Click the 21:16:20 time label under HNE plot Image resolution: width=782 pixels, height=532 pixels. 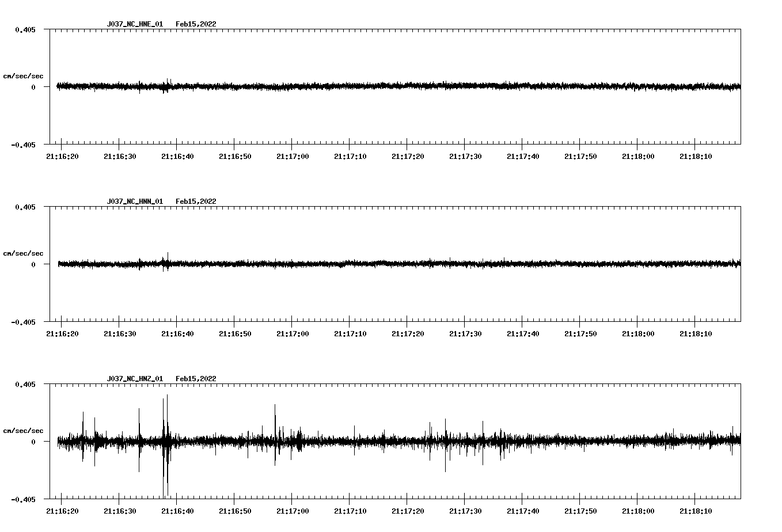62,157
